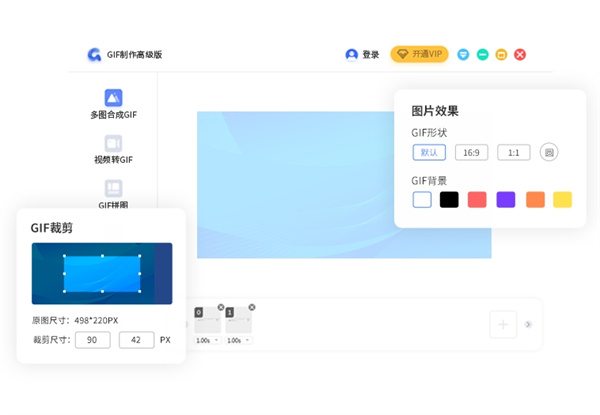Click the orange maximize title bar button
Screen dimensions: 600x415
point(501,55)
